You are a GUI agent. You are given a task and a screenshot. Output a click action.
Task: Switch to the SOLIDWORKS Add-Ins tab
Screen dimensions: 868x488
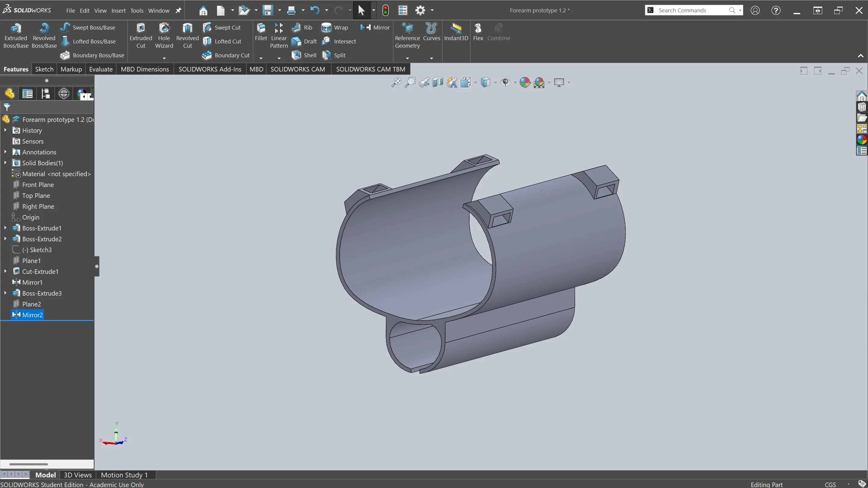click(x=209, y=69)
